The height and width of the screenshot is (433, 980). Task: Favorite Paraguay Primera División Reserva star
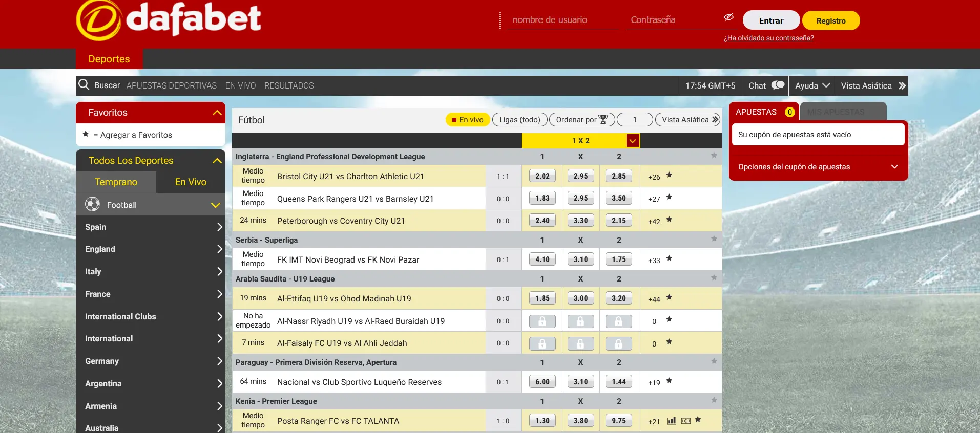(x=714, y=361)
